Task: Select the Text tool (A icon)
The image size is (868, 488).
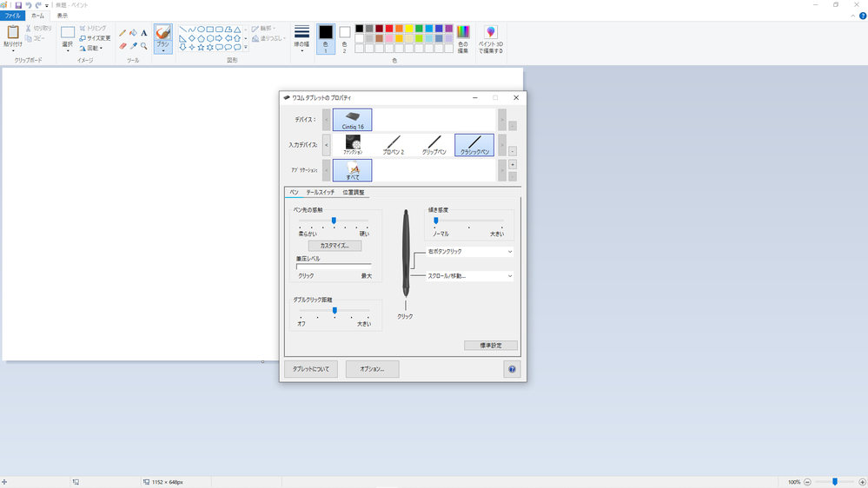Action: point(144,33)
